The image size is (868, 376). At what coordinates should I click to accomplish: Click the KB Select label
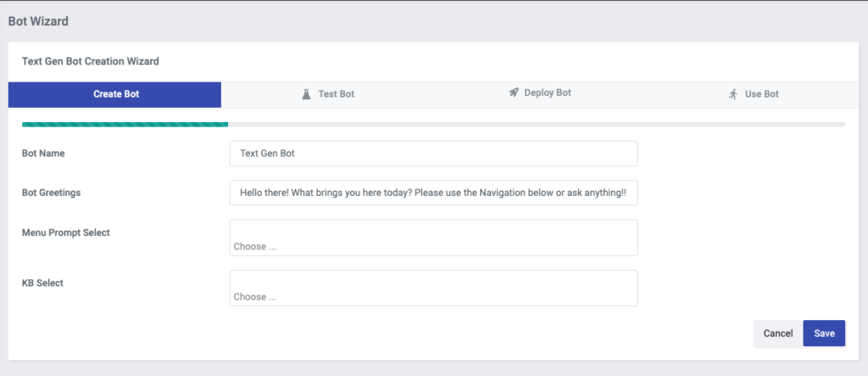tap(42, 283)
